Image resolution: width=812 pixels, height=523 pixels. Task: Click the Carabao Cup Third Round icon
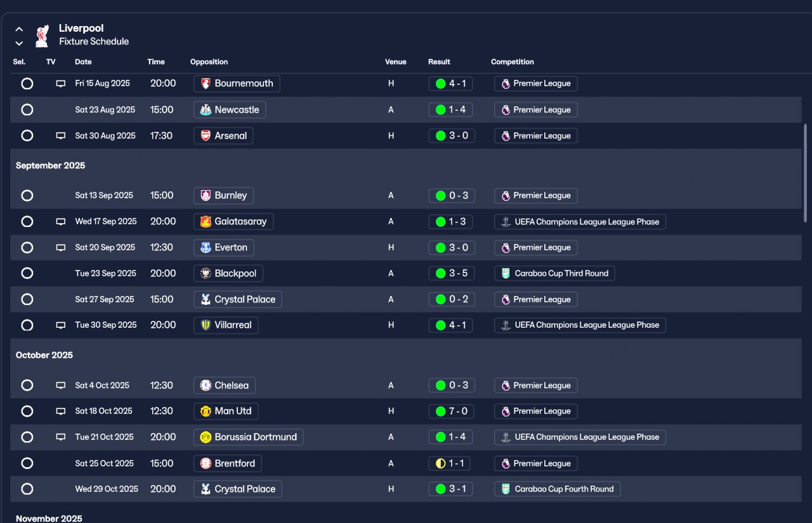(x=506, y=274)
